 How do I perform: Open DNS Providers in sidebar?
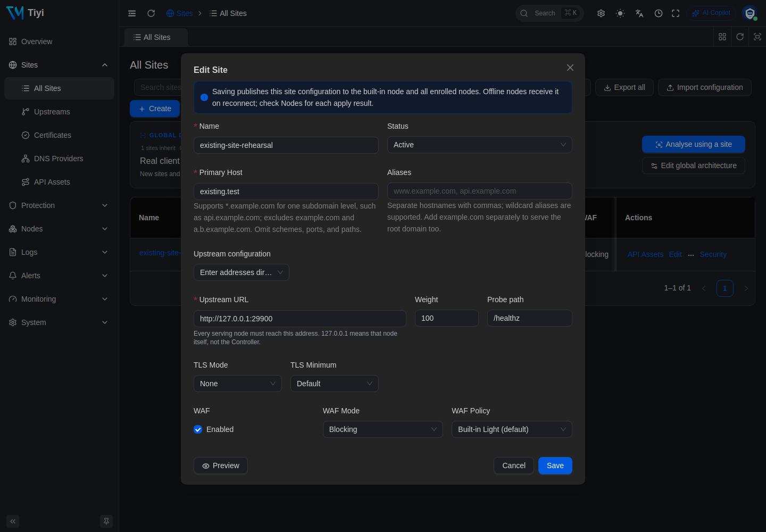click(x=59, y=159)
